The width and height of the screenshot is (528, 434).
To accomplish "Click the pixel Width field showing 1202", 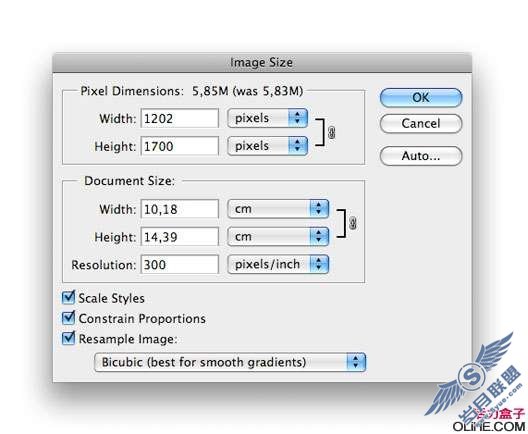I will click(x=179, y=118).
